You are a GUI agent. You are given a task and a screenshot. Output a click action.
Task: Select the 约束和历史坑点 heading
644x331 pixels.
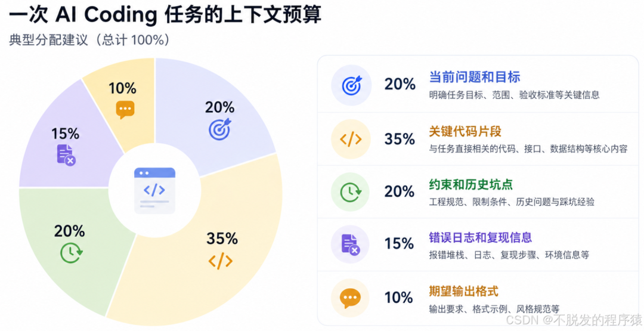coord(470,184)
